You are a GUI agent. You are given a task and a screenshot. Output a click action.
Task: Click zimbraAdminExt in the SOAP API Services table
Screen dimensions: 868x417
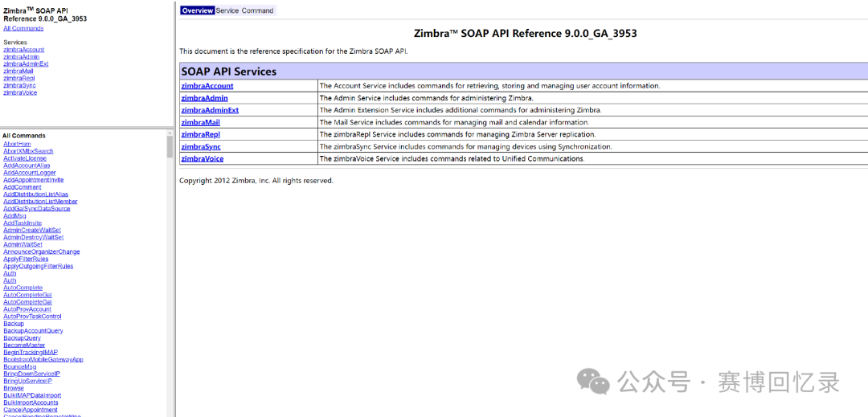210,110
